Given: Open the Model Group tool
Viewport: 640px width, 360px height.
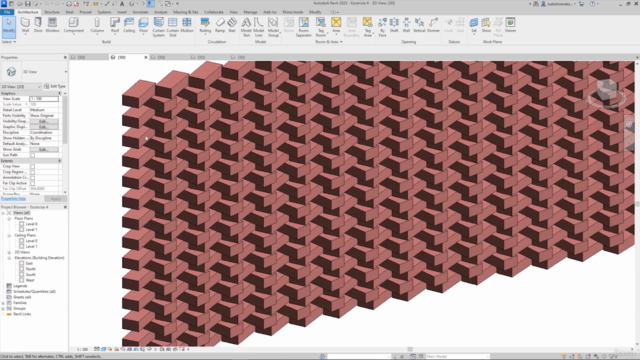Looking at the screenshot, I should (273, 27).
